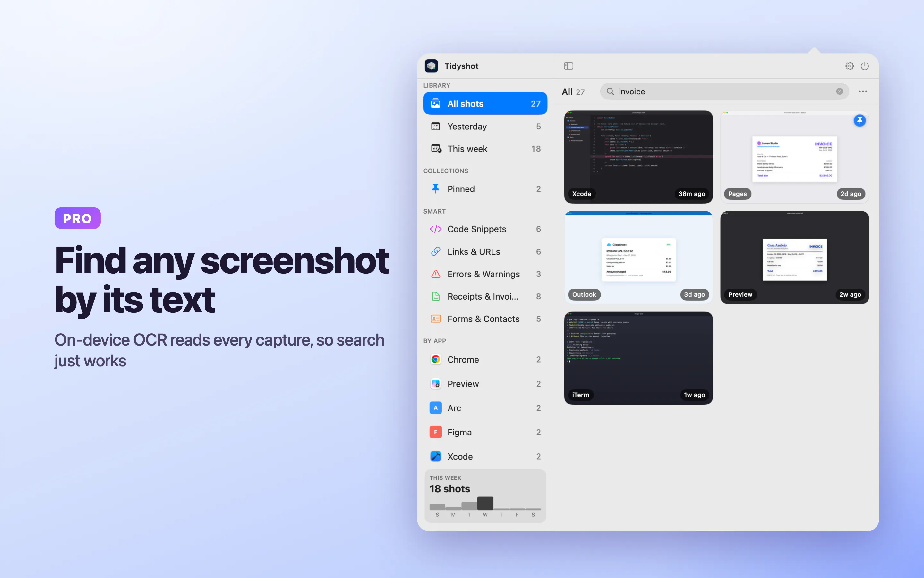Click the contact card icon
Viewport: 924px width, 578px height.
pyautogui.click(x=436, y=319)
